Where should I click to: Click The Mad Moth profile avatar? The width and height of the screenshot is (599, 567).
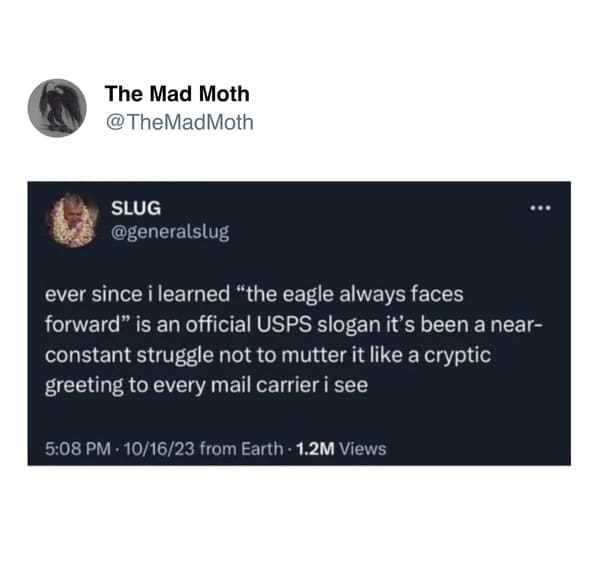click(57, 108)
